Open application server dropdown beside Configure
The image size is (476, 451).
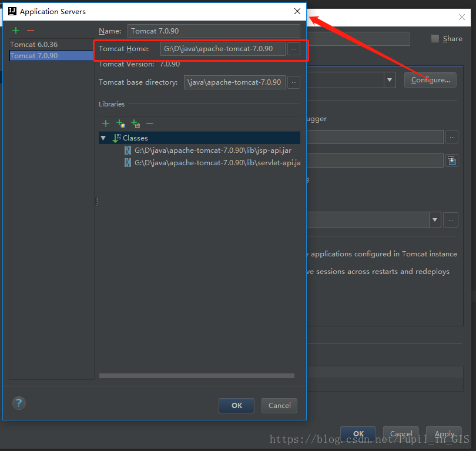(390, 80)
